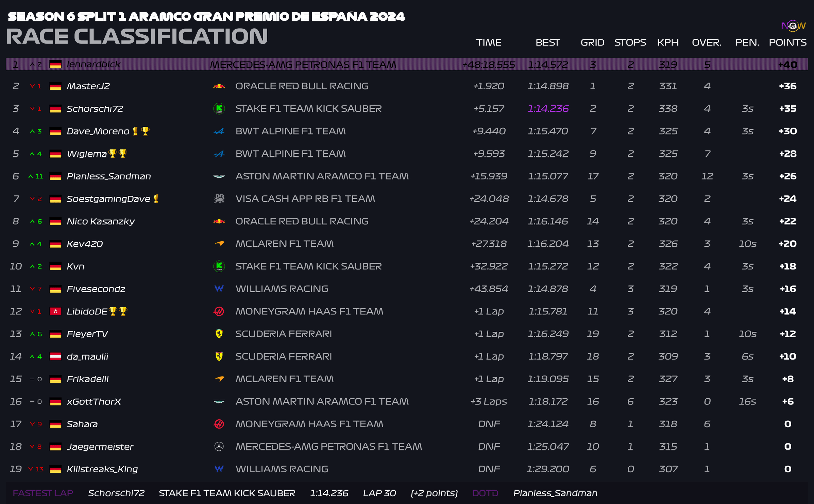Click the Mercedes logo in Jaegermeister's row
Image resolution: width=814 pixels, height=504 pixels.
(x=219, y=447)
